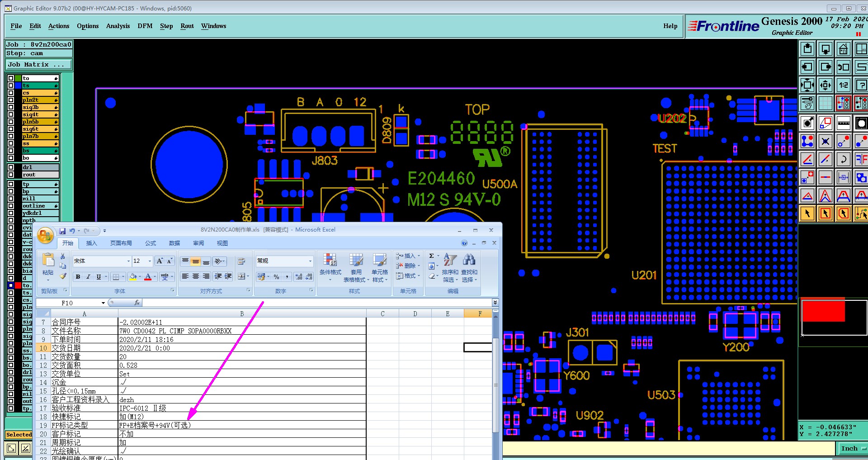Switch to the 插入 ribbon tab
868x460 pixels.
click(92, 243)
